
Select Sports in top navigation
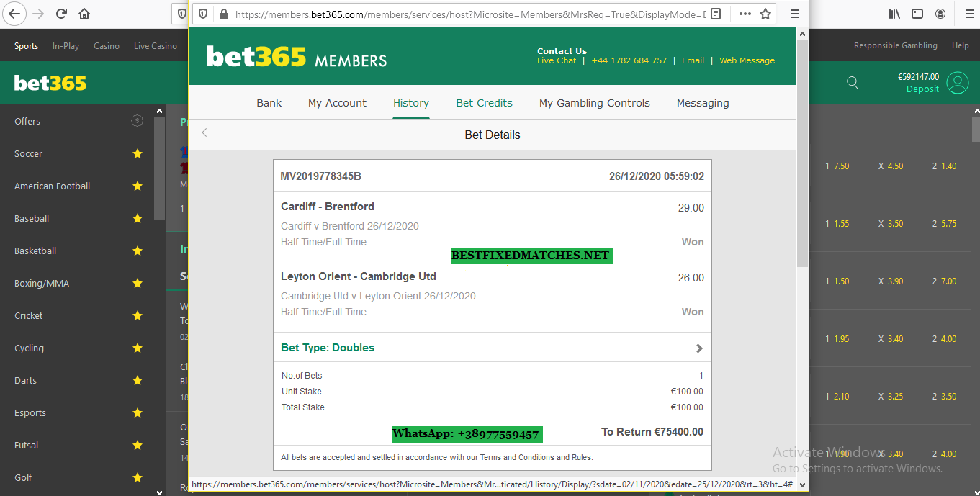[26, 45]
